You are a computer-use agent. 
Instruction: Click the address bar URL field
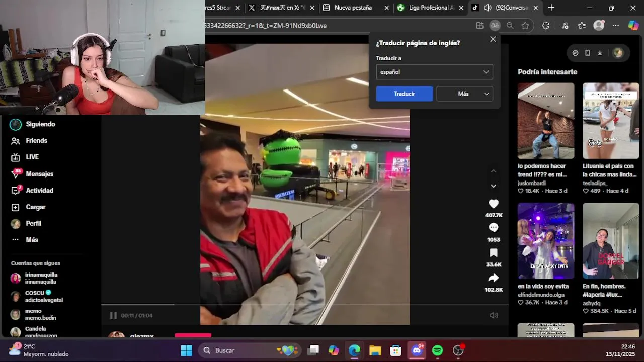click(337, 26)
